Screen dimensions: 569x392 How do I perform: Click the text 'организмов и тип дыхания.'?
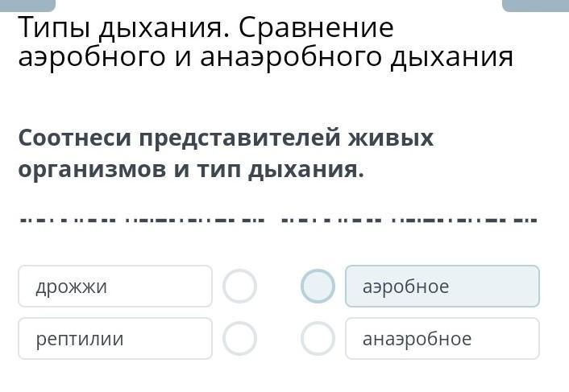click(x=191, y=171)
